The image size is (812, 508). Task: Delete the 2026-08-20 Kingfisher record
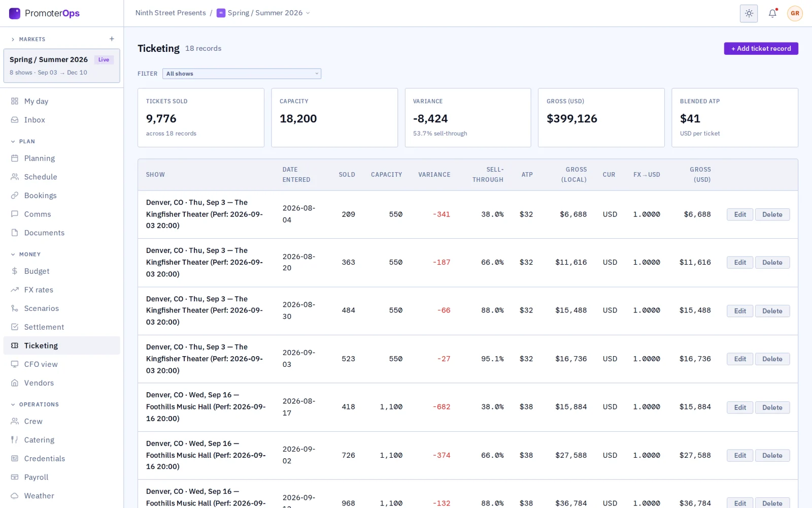772,263
